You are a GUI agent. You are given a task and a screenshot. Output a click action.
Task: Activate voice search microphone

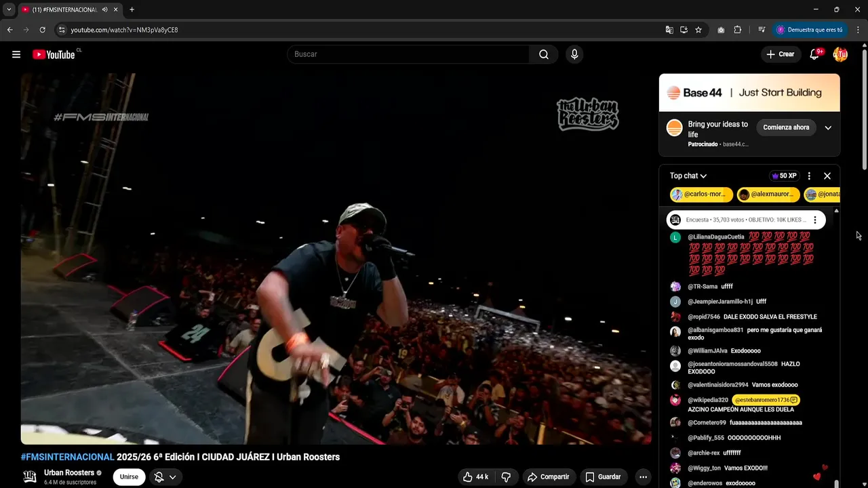click(574, 54)
